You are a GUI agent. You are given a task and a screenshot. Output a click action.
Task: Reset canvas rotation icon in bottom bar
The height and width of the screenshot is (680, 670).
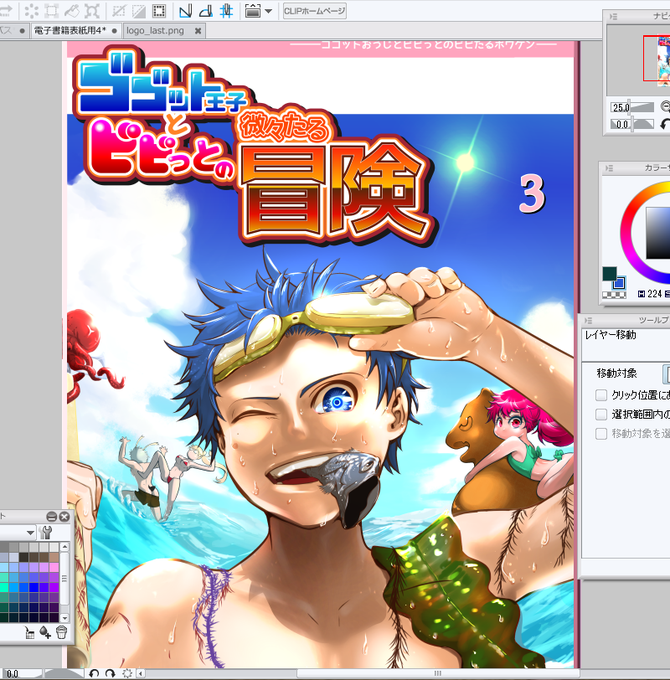(127, 673)
